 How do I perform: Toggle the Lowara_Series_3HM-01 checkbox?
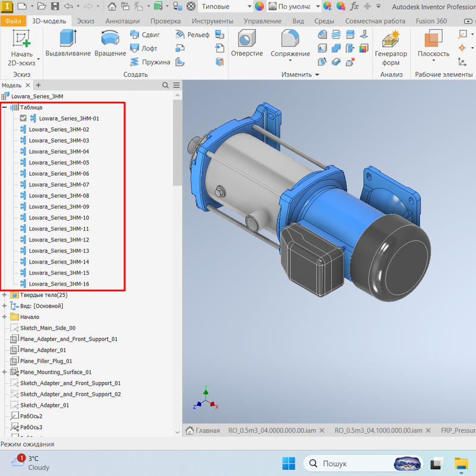(x=23, y=118)
